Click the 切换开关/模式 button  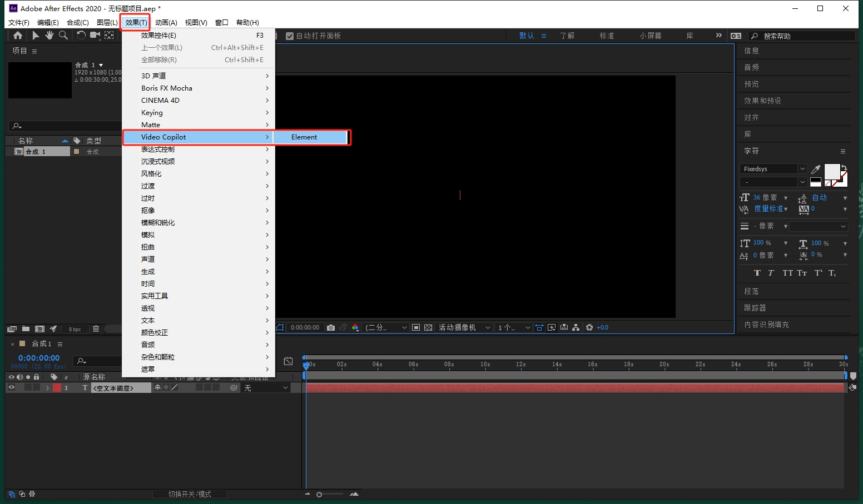(x=190, y=494)
